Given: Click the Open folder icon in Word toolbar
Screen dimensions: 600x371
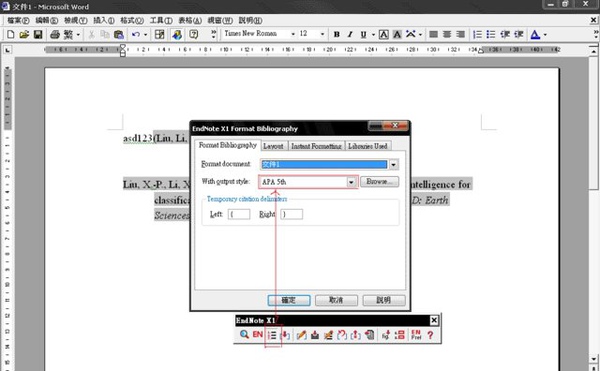Looking at the screenshot, I should point(24,34).
